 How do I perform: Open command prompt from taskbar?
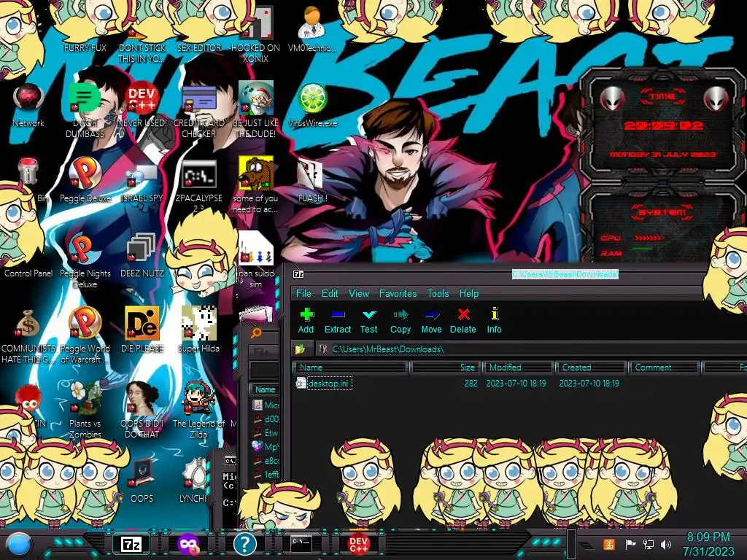coord(301,543)
